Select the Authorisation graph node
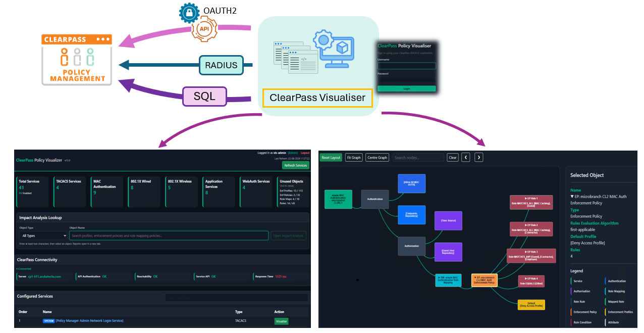Image resolution: width=644 pixels, height=333 pixels. pos(411,246)
